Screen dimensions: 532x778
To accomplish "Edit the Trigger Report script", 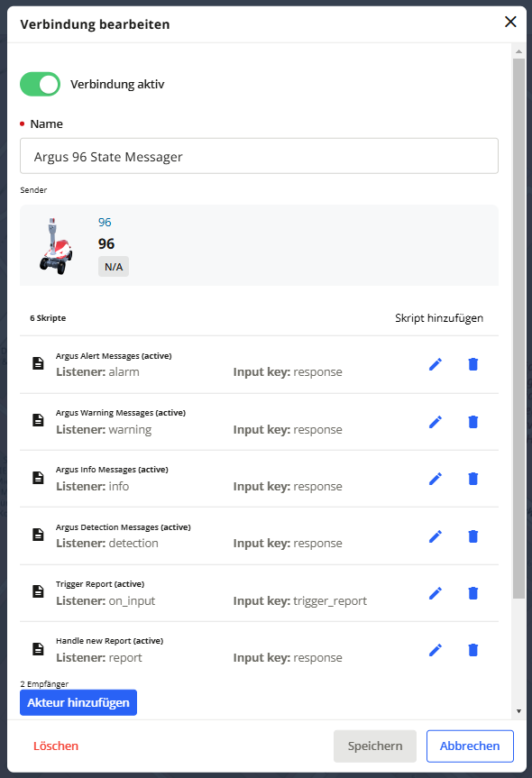I will pos(436,593).
